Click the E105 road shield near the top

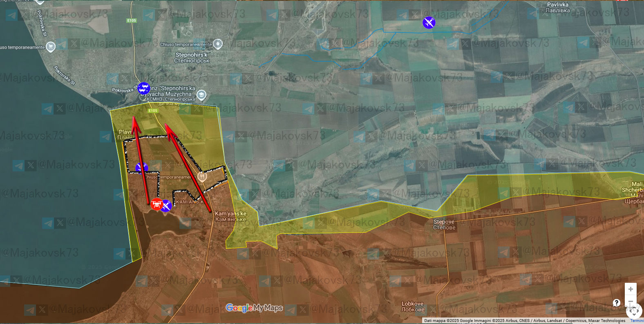click(x=132, y=20)
